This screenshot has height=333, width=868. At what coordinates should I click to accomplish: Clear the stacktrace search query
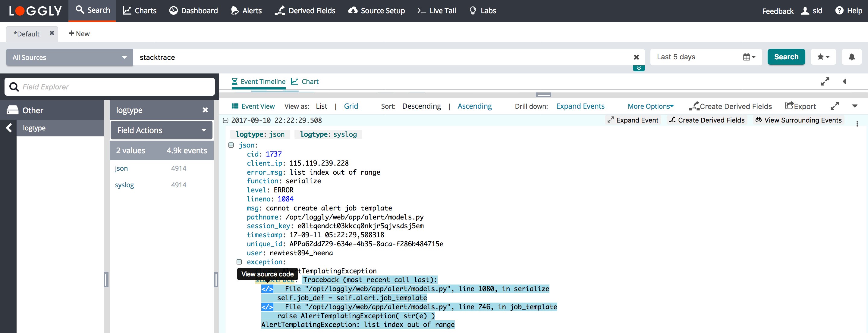pos(636,57)
